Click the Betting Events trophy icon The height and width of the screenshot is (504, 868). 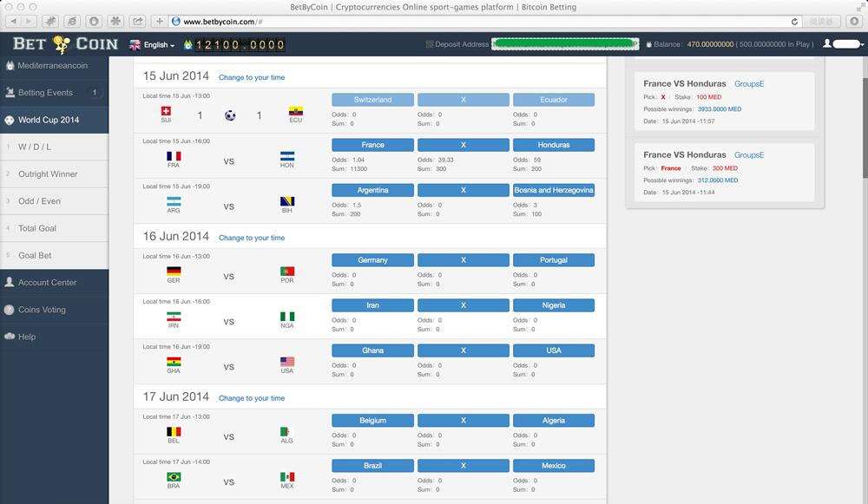click(x=10, y=93)
